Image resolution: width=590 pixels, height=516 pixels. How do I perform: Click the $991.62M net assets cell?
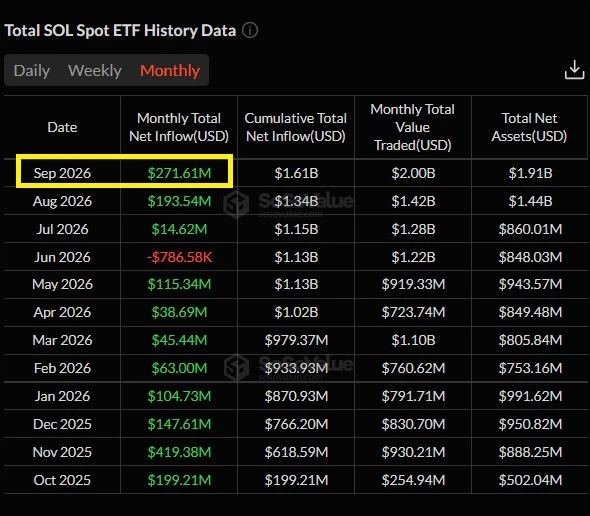(x=530, y=396)
